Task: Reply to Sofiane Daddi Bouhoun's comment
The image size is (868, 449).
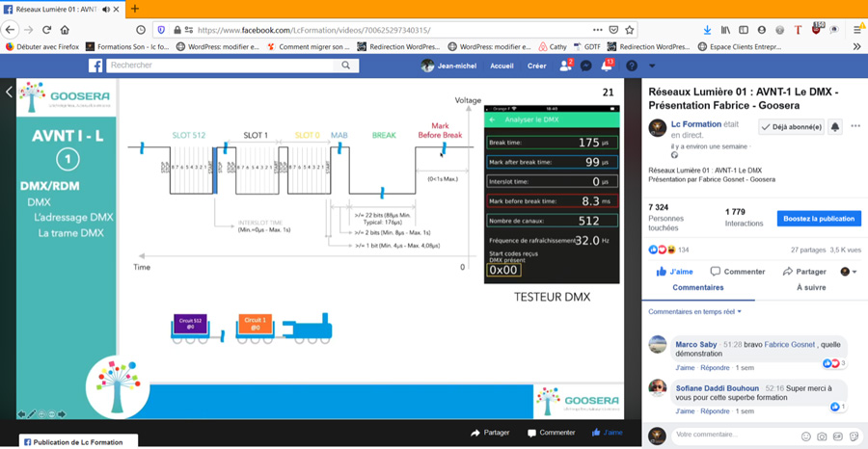Action: [715, 411]
